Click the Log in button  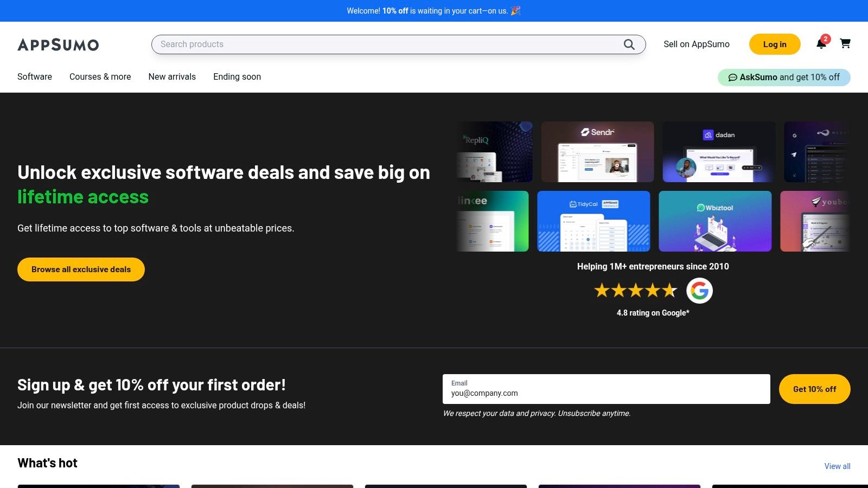click(x=774, y=44)
